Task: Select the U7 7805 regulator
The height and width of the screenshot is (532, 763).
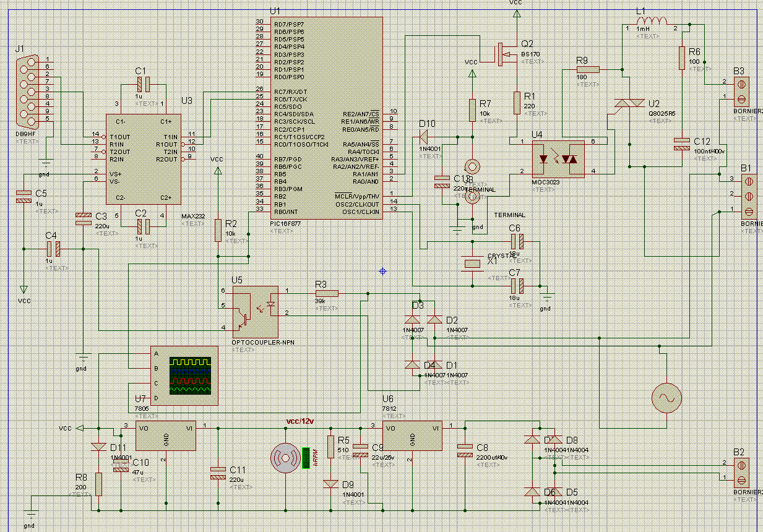Action: tap(165, 435)
